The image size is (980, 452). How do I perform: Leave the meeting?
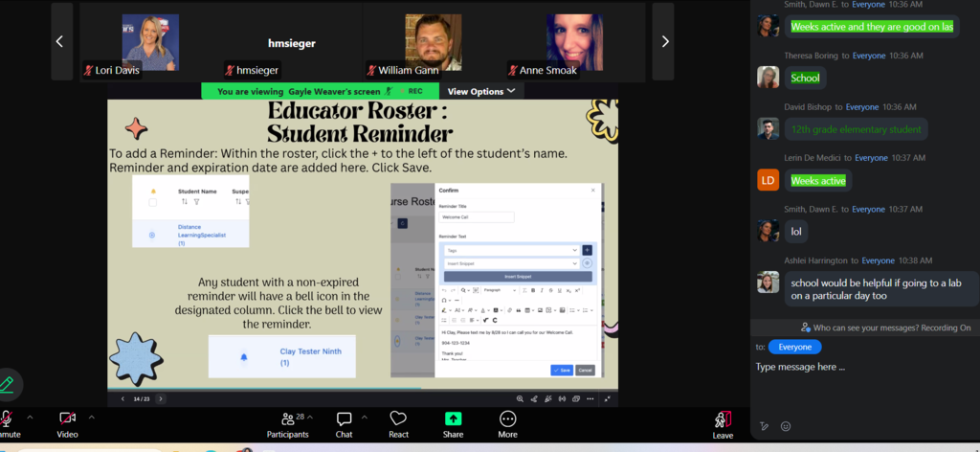click(x=723, y=424)
